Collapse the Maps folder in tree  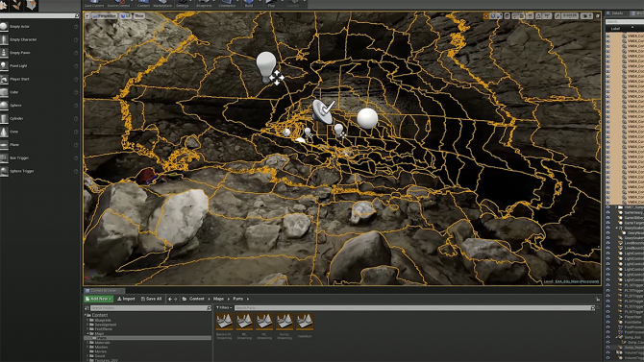[87, 334]
